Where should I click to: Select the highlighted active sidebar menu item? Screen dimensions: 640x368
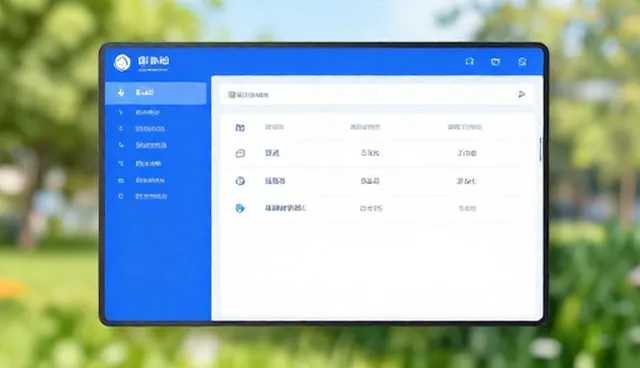pyautogui.click(x=156, y=93)
